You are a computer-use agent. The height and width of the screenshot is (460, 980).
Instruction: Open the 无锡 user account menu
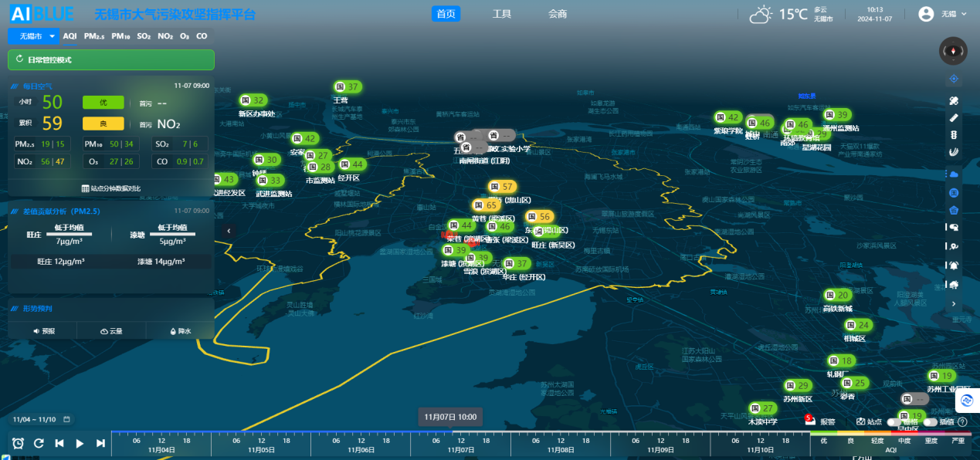pos(942,14)
